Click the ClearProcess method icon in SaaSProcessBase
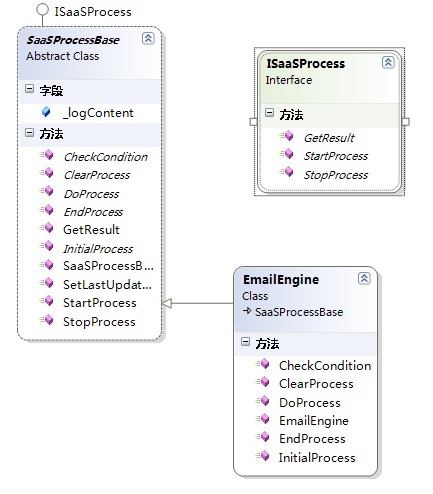433x494 pixels. click(x=46, y=173)
